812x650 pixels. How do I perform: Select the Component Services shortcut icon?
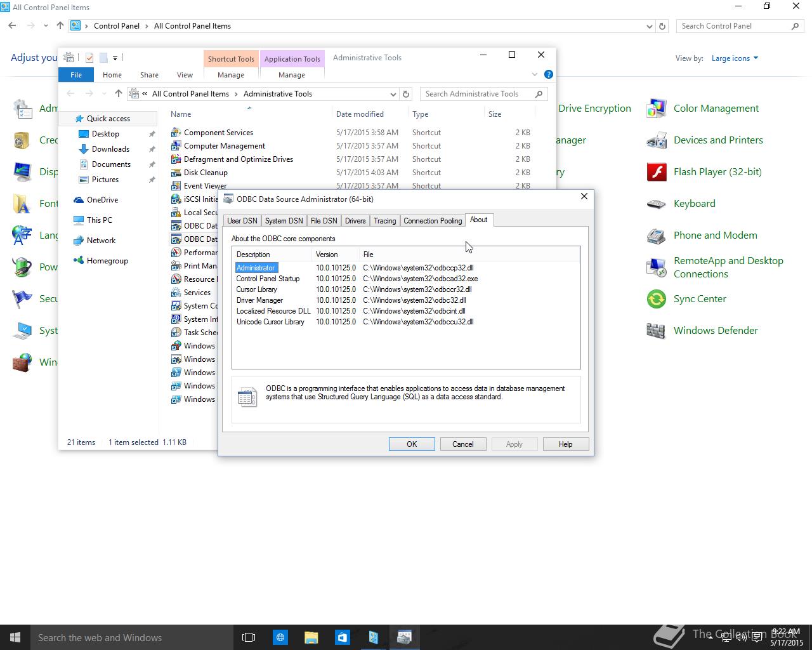point(176,133)
